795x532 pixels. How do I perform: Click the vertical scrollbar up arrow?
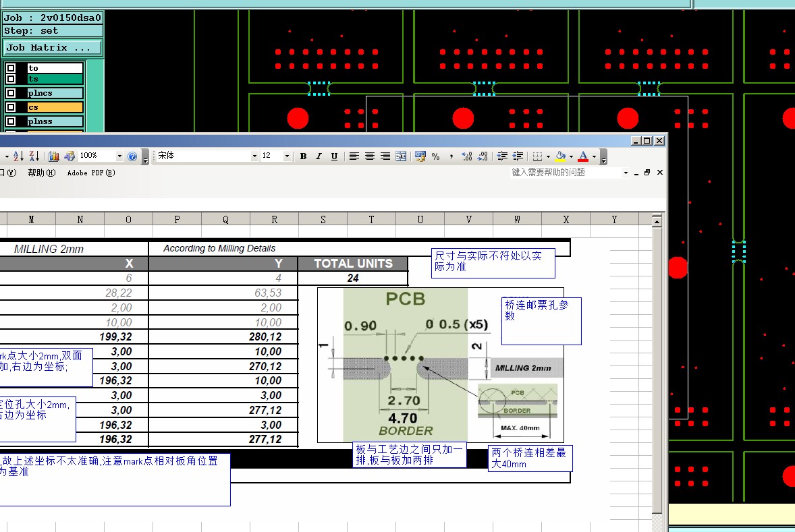[x=657, y=222]
